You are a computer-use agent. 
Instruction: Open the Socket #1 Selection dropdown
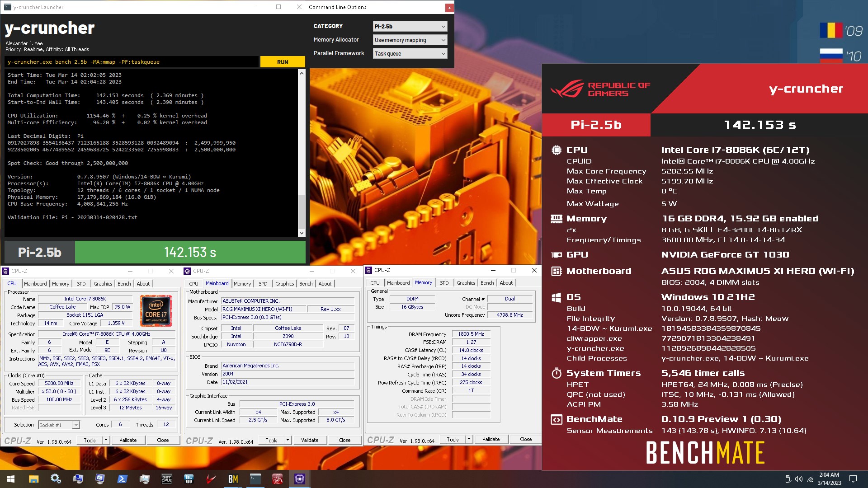pyautogui.click(x=59, y=425)
